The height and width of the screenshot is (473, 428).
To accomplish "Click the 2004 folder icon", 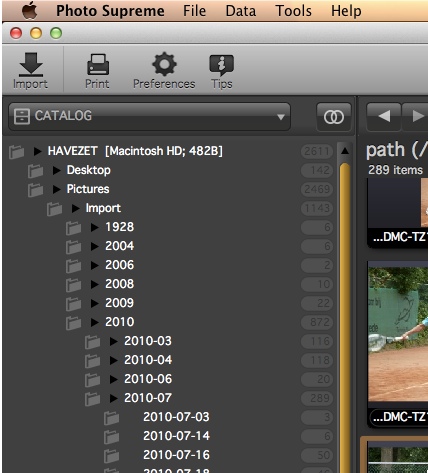I will point(74,246).
